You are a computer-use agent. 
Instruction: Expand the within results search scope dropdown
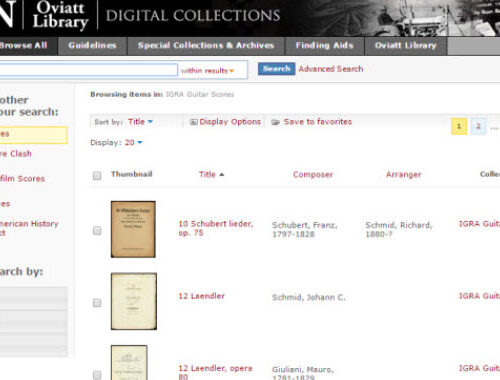point(207,71)
